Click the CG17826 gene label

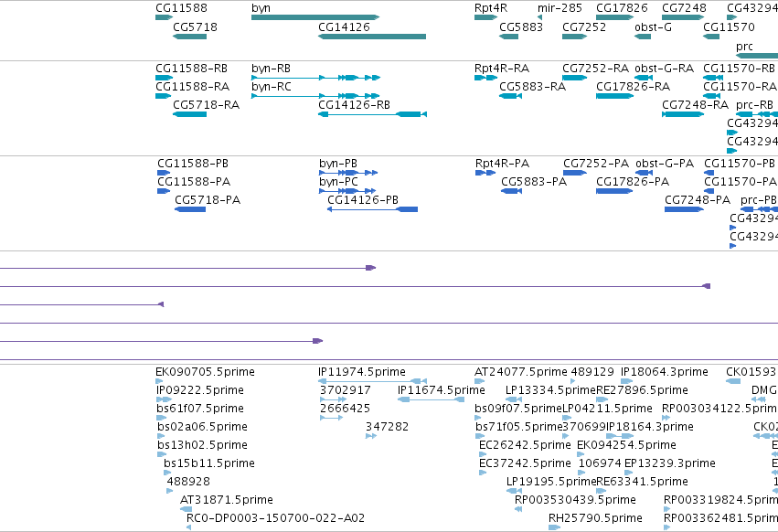[x=622, y=8]
